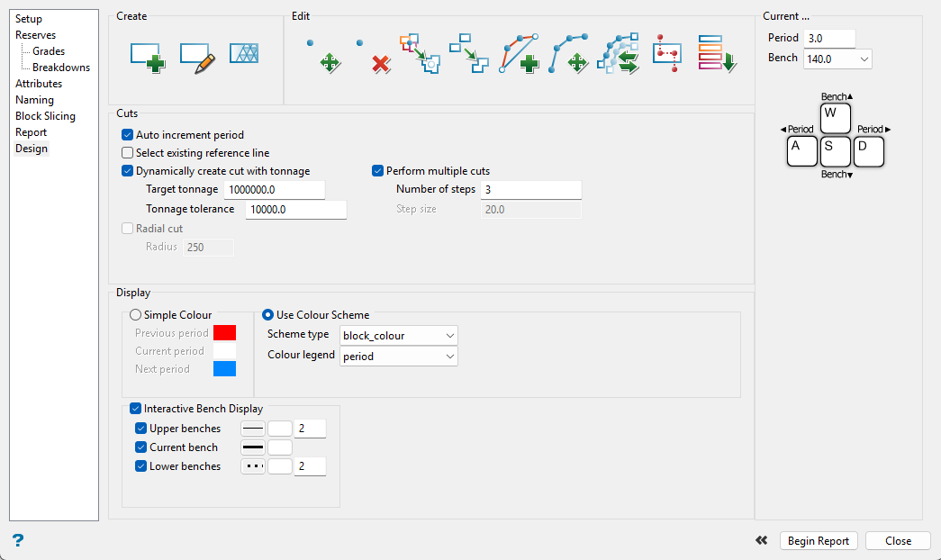Select the delete point tool with red X

[374, 56]
